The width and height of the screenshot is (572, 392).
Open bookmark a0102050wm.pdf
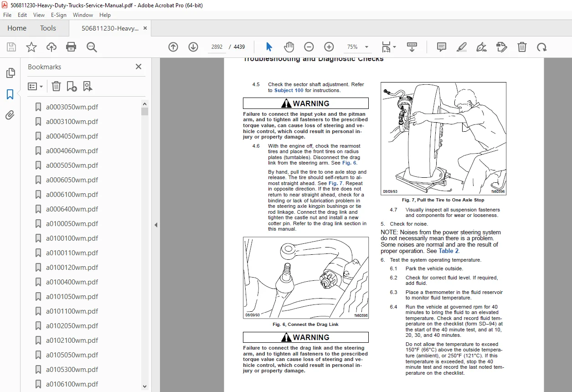tap(72, 326)
